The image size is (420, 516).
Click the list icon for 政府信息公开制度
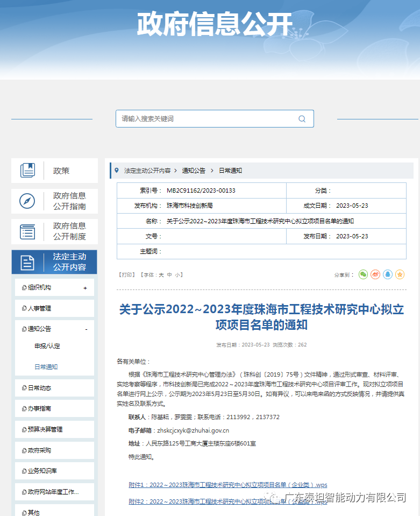click(27, 231)
